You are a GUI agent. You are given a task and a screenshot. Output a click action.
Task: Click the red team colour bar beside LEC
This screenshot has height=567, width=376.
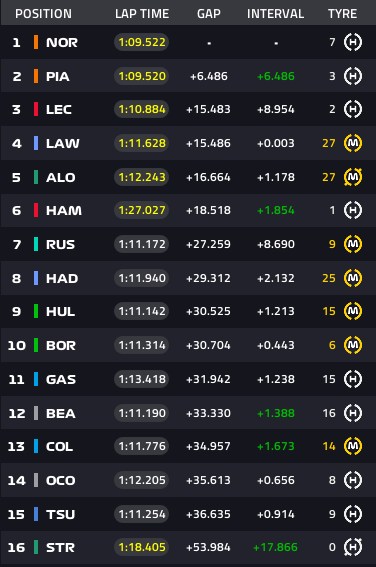pyautogui.click(x=36, y=109)
